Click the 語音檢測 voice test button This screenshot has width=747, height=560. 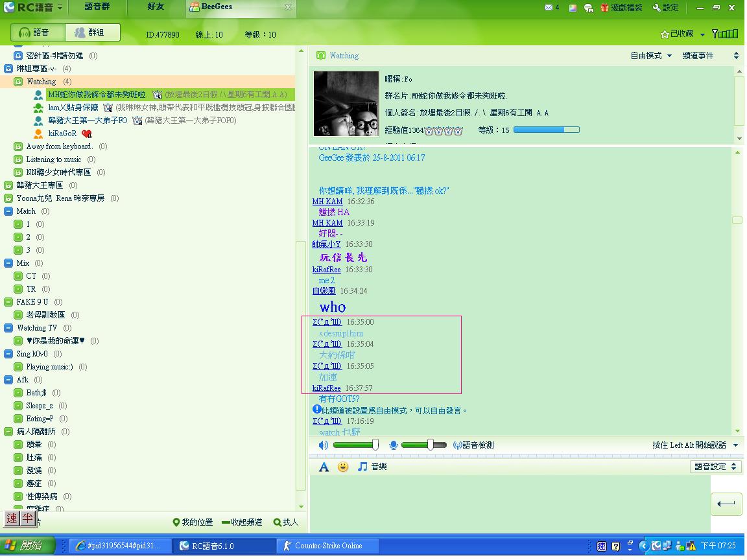473,445
